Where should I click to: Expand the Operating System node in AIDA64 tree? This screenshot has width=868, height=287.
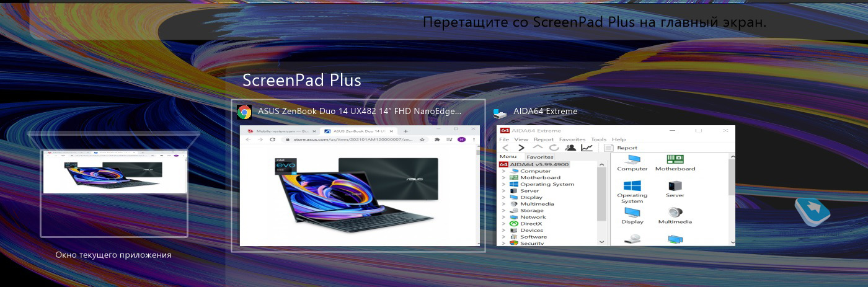(504, 184)
